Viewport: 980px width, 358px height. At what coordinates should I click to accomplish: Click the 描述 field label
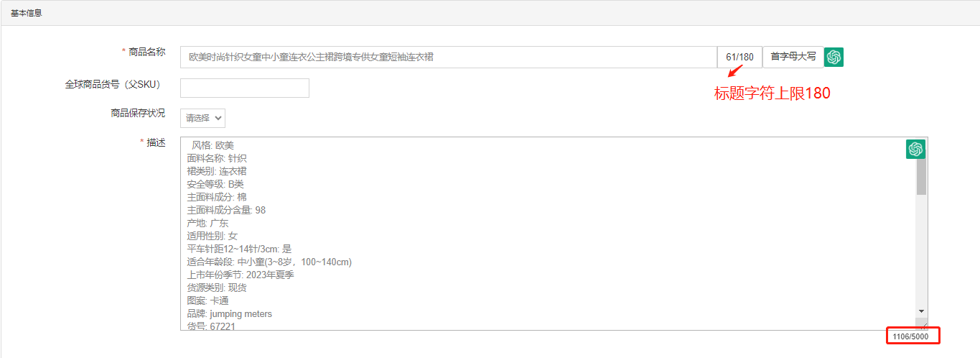[156, 142]
